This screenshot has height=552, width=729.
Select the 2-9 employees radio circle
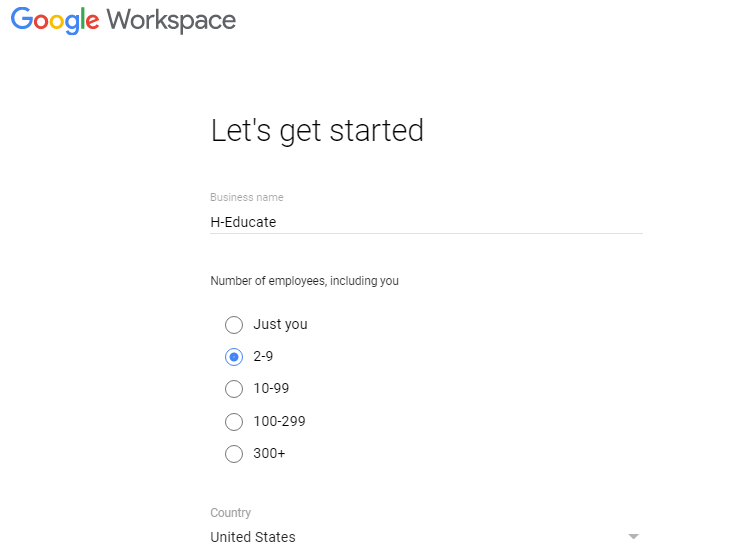click(234, 357)
